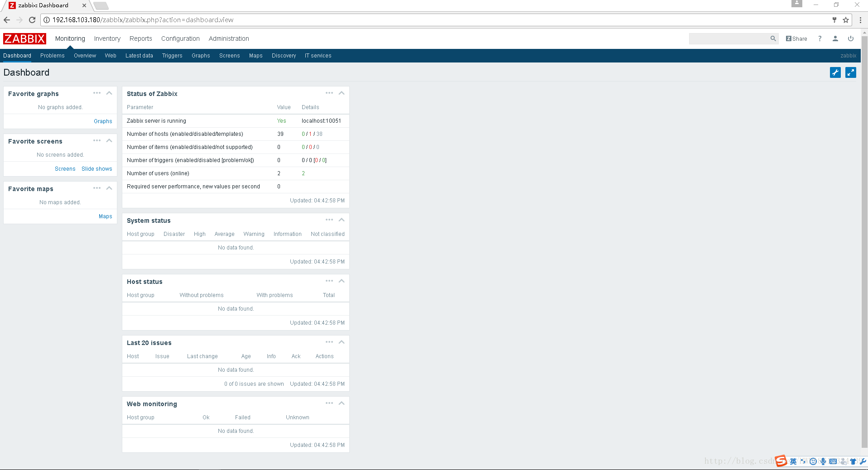
Task: Click the browser forward arrow
Action: coord(19,20)
